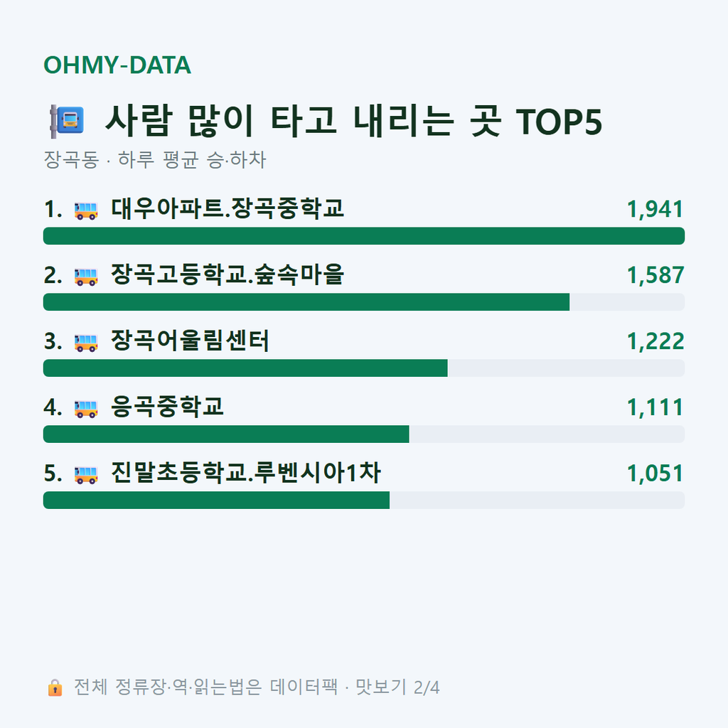Click the 데이터팩 맛보기 2/4 footer text

pyautogui.click(x=355, y=687)
